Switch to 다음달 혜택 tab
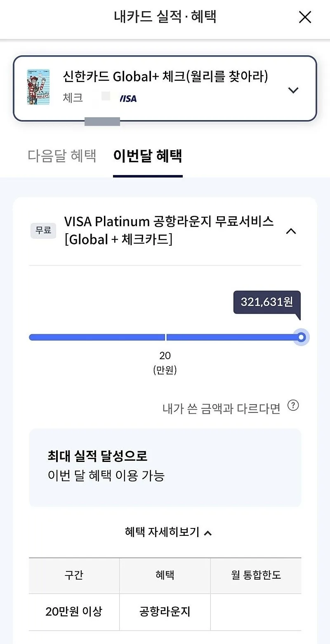 coord(62,156)
